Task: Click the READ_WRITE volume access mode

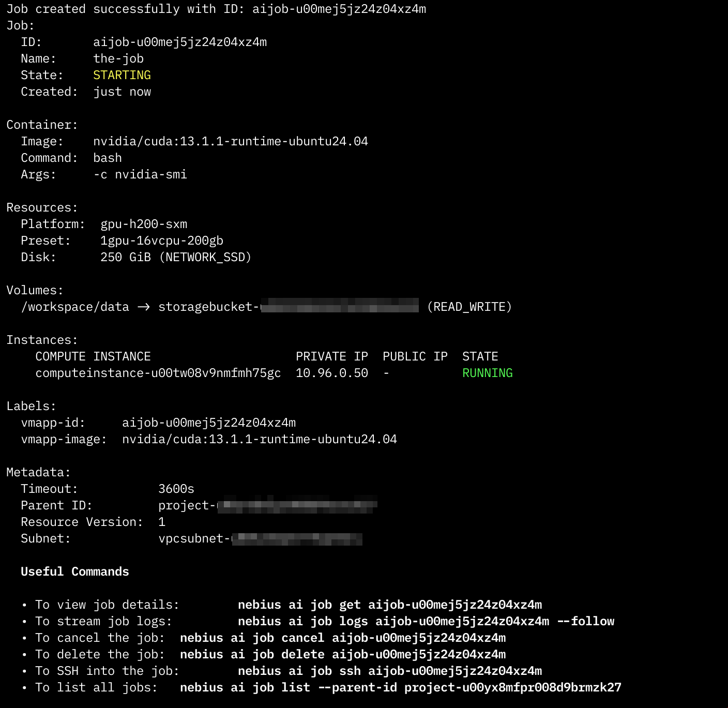Action: 469,307
